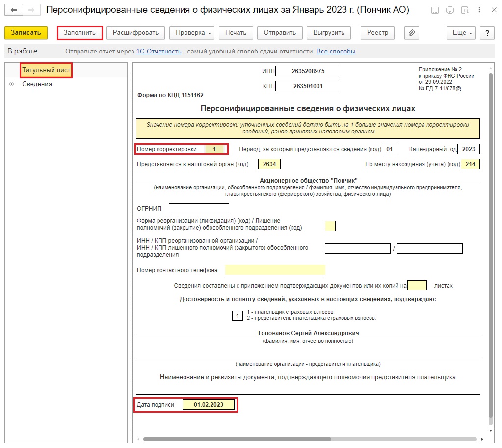The image size is (502, 448).
Task: Click the yellow correction number hint note
Action: [x=308, y=128]
